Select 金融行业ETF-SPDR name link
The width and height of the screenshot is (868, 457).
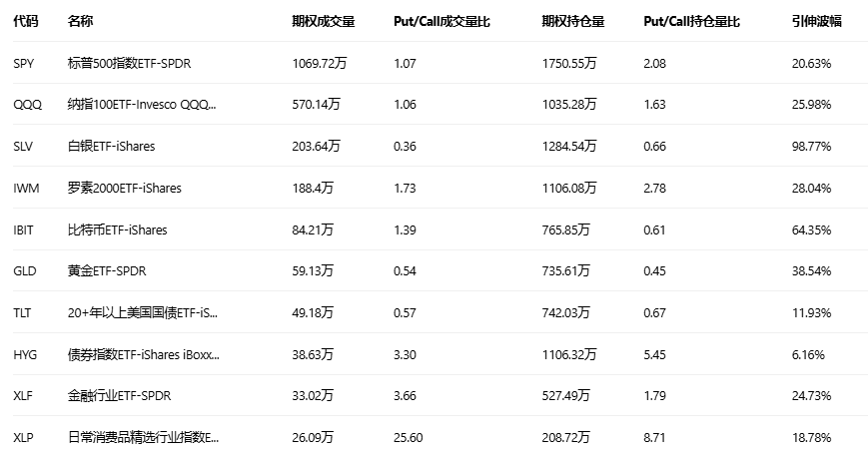point(119,395)
